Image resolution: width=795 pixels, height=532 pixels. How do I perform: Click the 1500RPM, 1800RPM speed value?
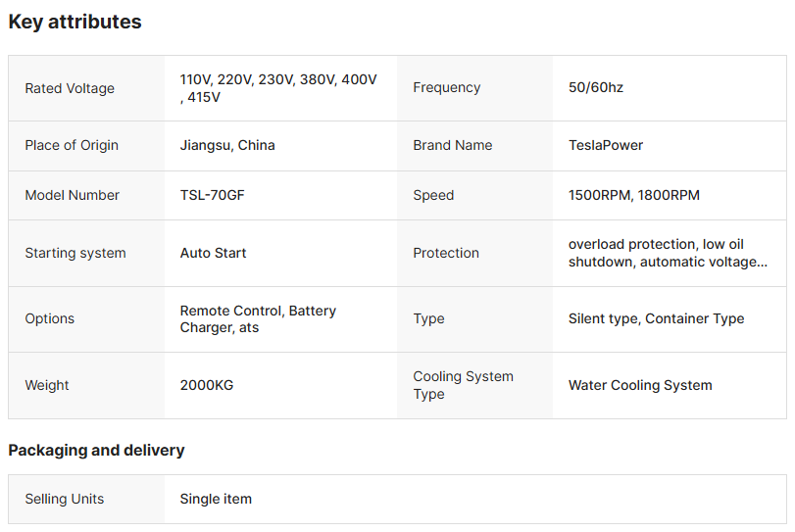pos(634,195)
